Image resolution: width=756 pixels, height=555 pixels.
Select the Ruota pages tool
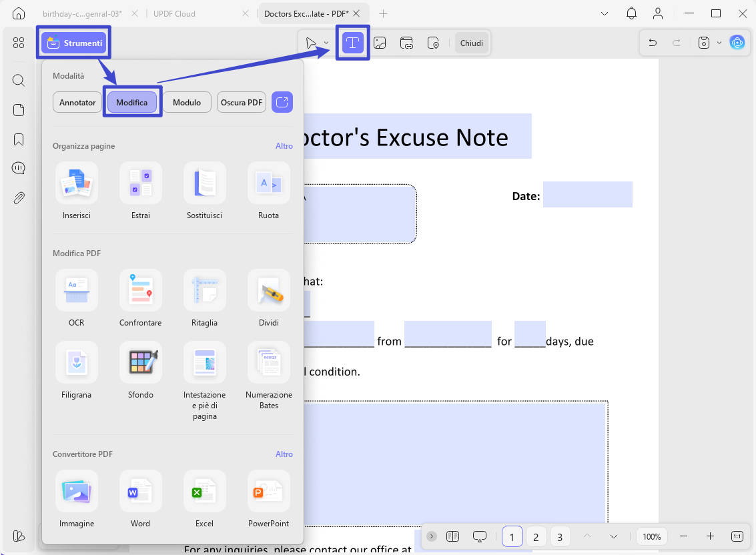pos(268,191)
